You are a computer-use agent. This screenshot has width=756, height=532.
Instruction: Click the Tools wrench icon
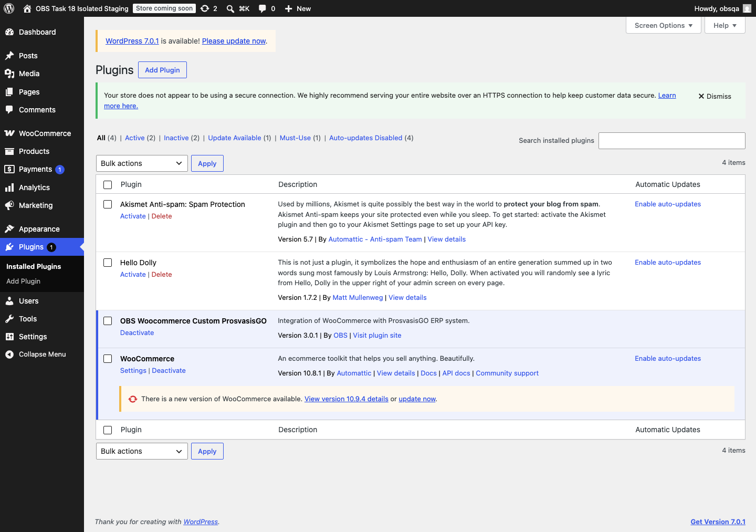coord(9,319)
